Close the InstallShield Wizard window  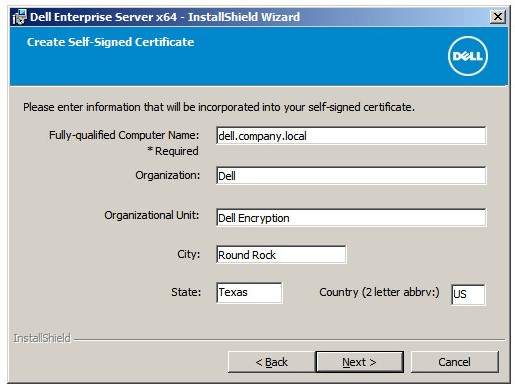[498, 16]
